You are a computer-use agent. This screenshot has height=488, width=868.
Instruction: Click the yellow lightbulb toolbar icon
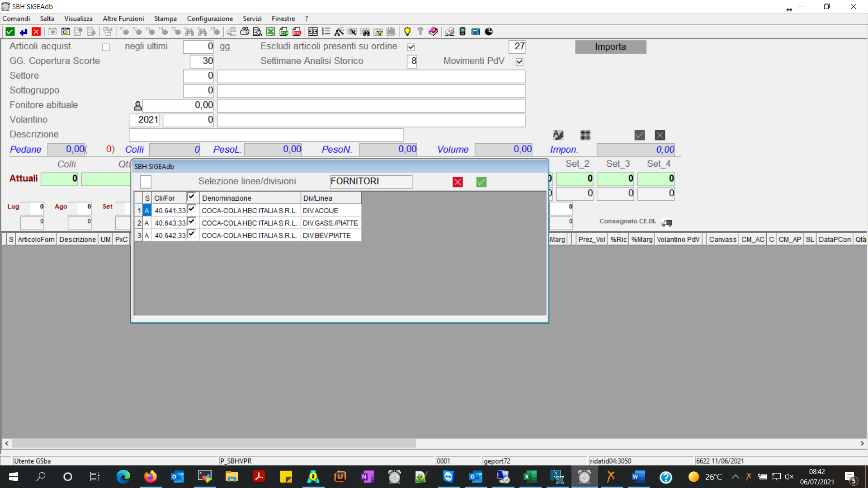pyautogui.click(x=407, y=32)
